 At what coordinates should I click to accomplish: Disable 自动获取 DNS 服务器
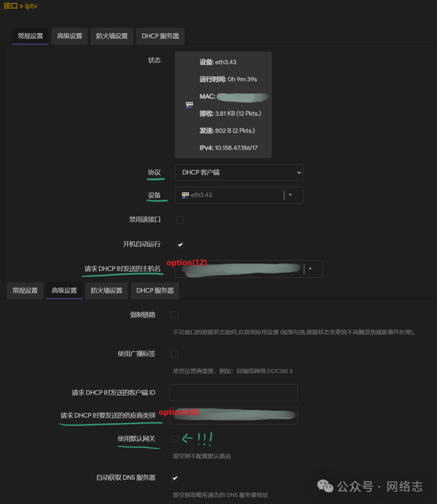(174, 478)
